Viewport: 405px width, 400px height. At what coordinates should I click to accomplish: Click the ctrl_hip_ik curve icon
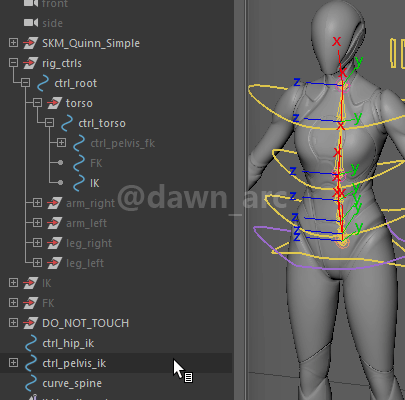click(x=31, y=343)
